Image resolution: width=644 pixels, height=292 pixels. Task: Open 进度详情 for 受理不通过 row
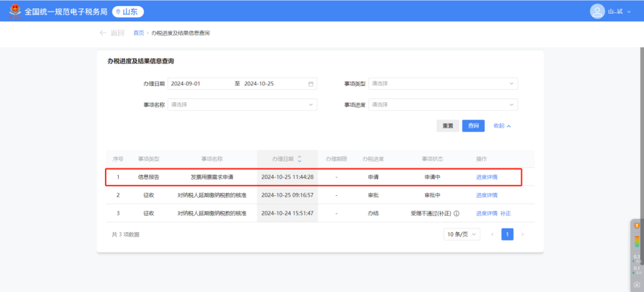point(487,213)
